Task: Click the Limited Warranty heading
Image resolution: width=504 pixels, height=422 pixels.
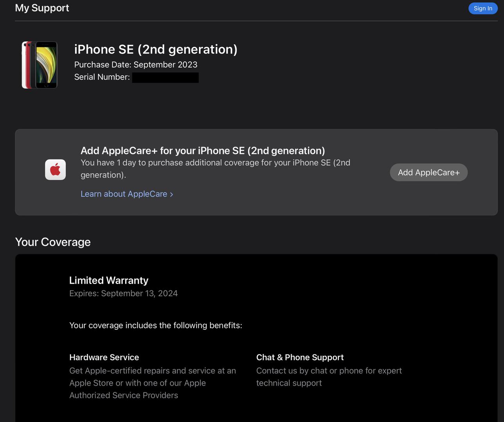Action: 109,280
